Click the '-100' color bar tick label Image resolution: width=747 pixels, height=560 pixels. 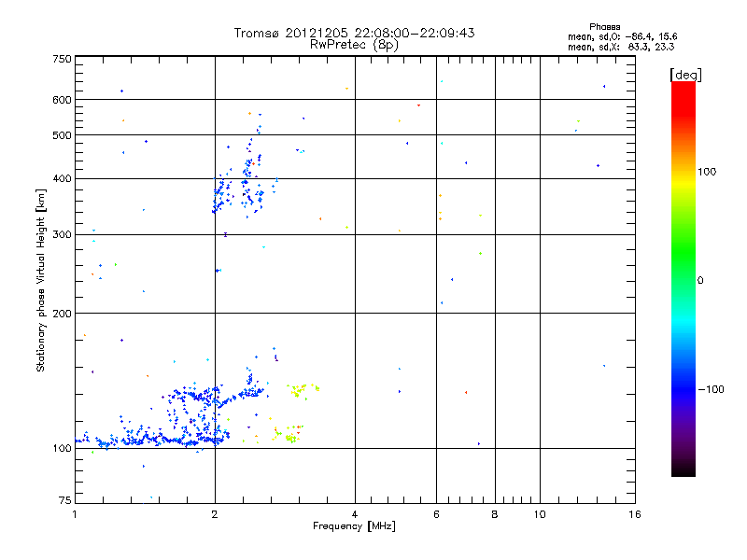coord(711,389)
